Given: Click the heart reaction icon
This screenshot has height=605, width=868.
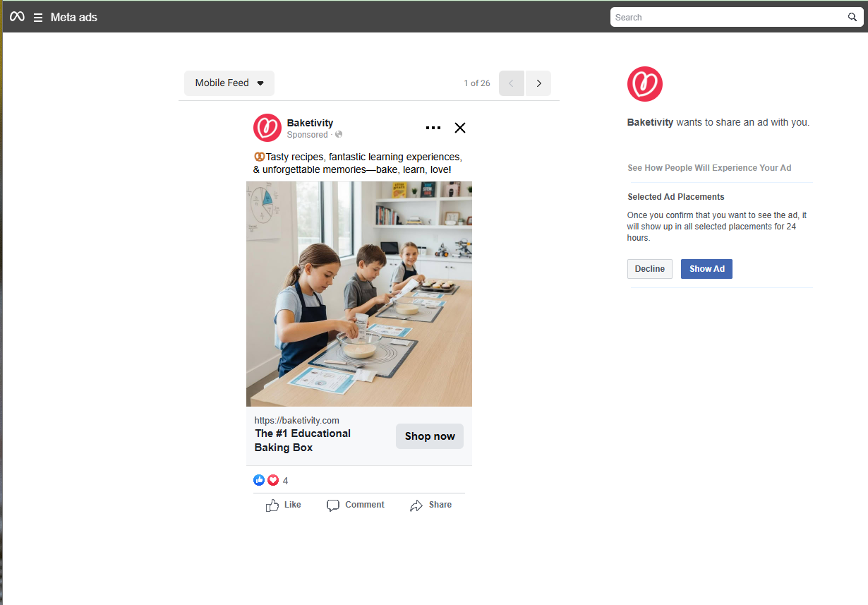Looking at the screenshot, I should click(x=273, y=480).
